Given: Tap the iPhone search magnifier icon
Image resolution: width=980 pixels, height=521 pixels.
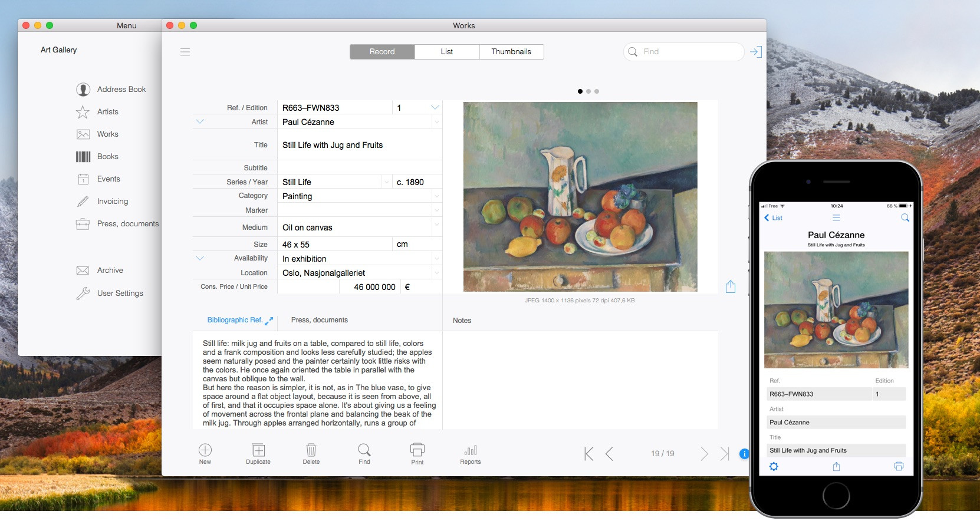Looking at the screenshot, I should 905,218.
